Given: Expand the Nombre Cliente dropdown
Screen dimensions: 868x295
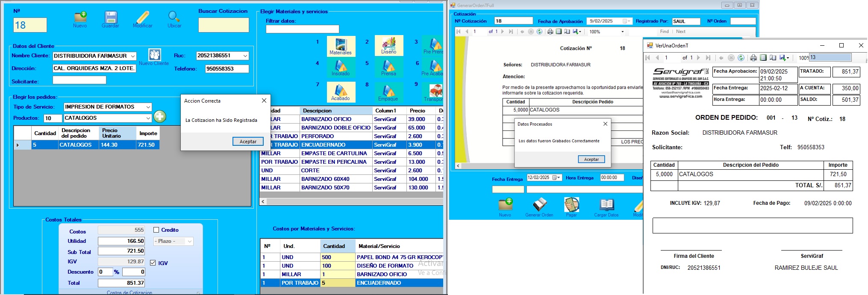Looking at the screenshot, I should point(133,56).
